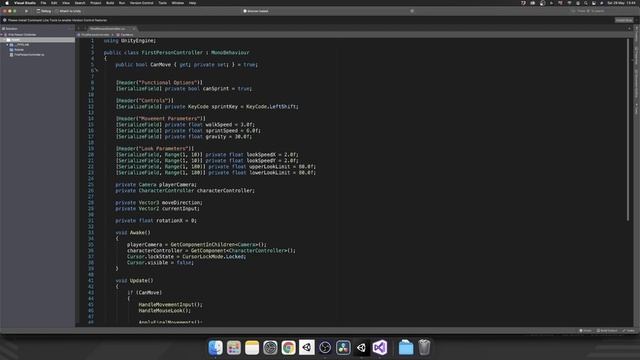Open the Version Control menu
Screen dimensions: 640x360
click(x=142, y=3)
